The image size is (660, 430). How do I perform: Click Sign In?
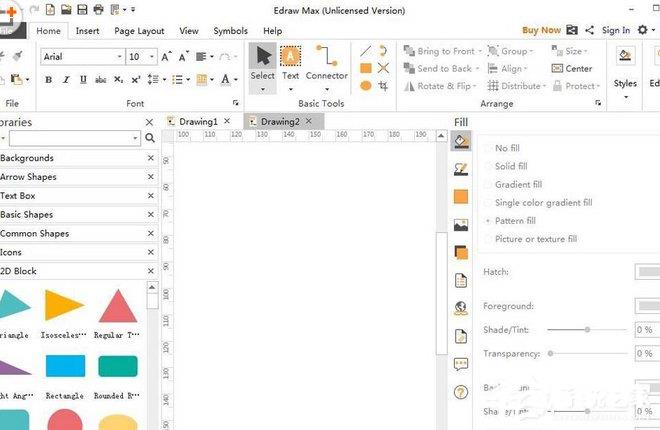click(616, 30)
